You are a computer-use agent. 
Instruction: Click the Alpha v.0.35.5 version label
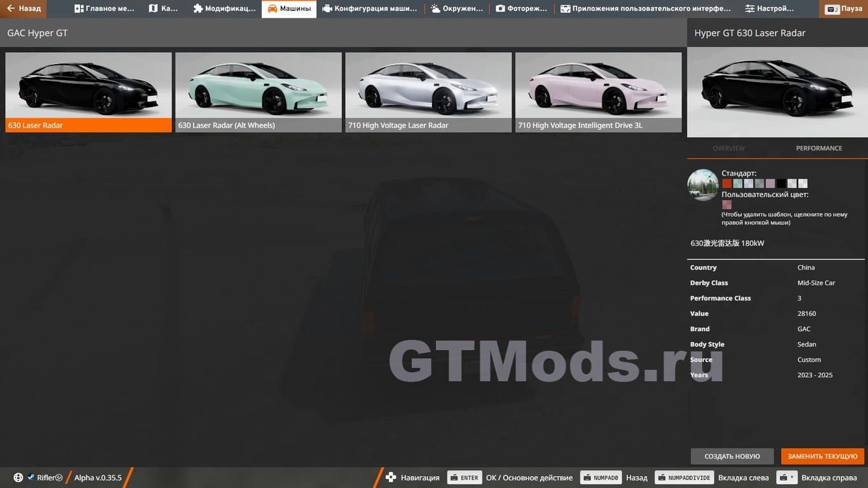98,478
